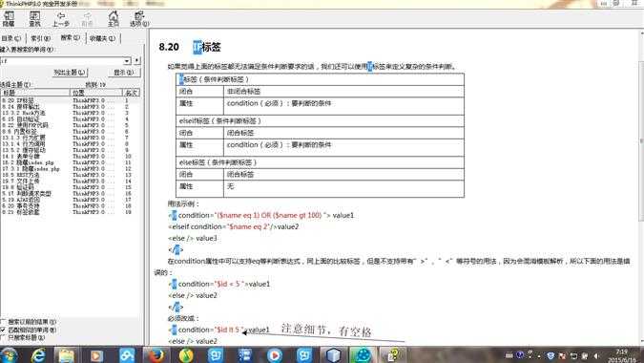
Task: Open the Options (选项) toolbar icon
Action: (x=139, y=19)
